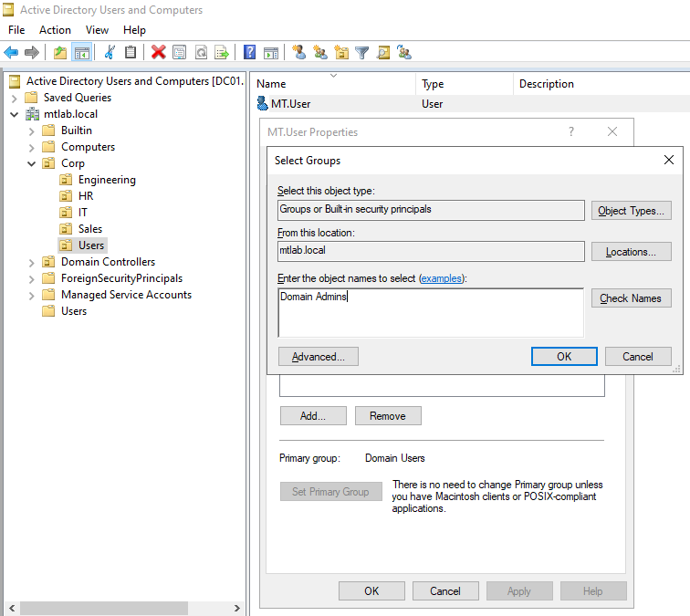The image size is (690, 616).
Task: Click the From this location field
Action: pos(431,251)
